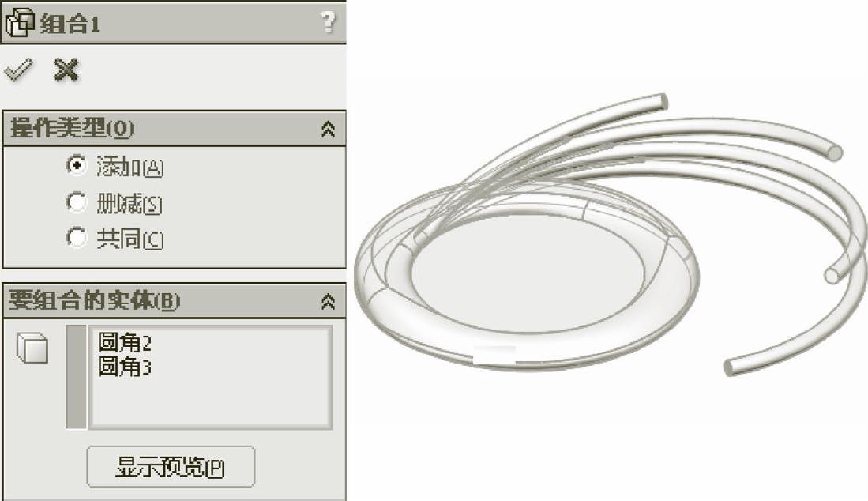Collapse the 操作类型(O) section

[329, 129]
